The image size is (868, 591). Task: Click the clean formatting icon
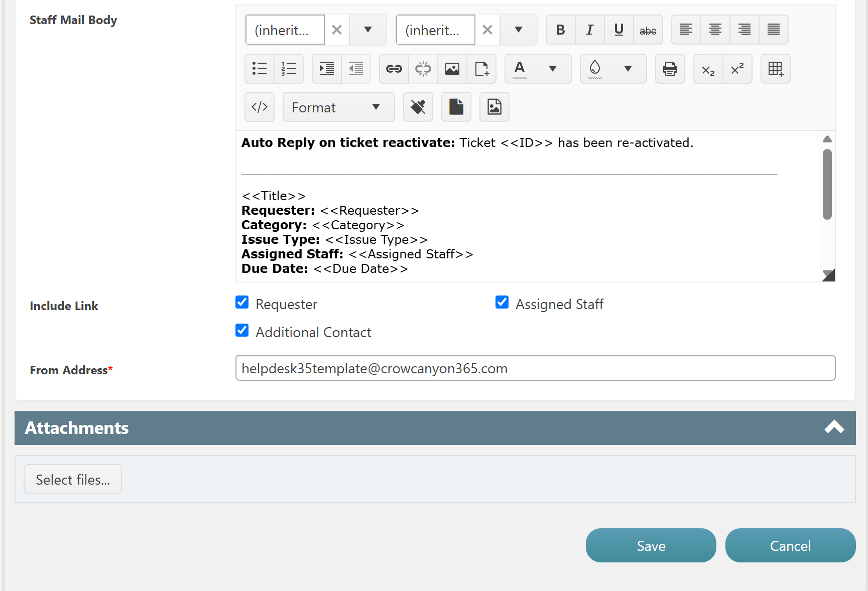[x=418, y=107]
